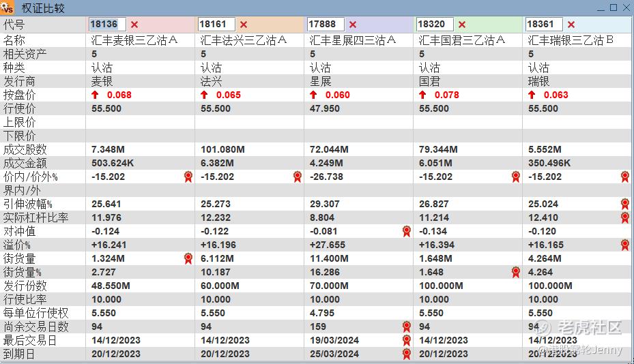The height and width of the screenshot is (364, 634).
Task: Click the 最后交易日 row label
Action: point(30,340)
